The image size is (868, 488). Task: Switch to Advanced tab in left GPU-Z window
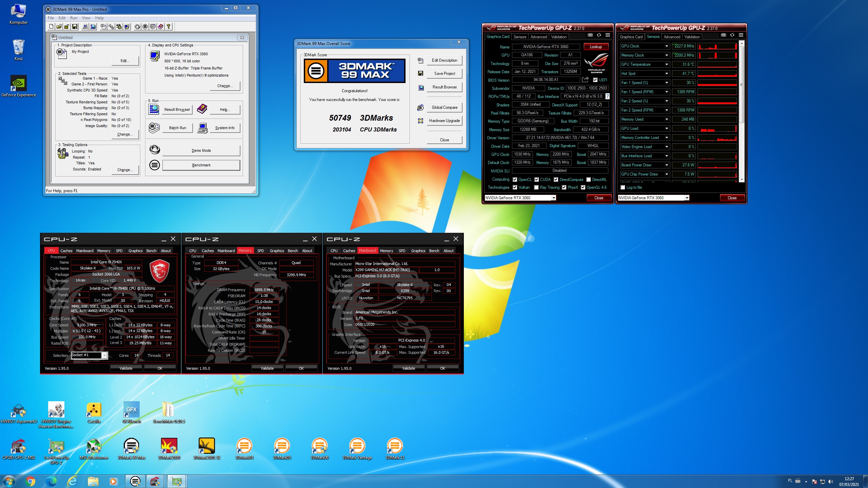point(538,37)
